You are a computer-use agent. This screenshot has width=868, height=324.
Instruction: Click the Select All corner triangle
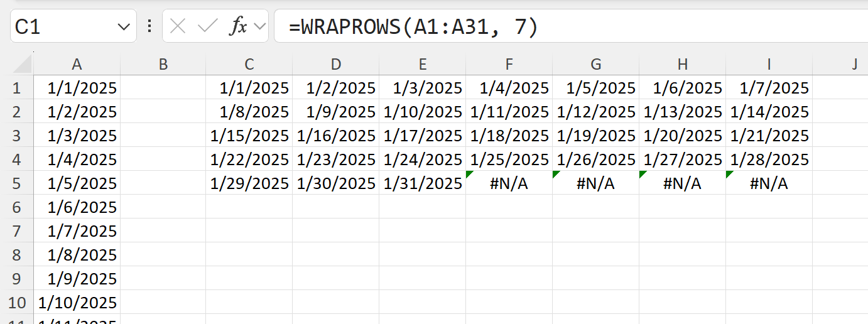tap(23, 64)
